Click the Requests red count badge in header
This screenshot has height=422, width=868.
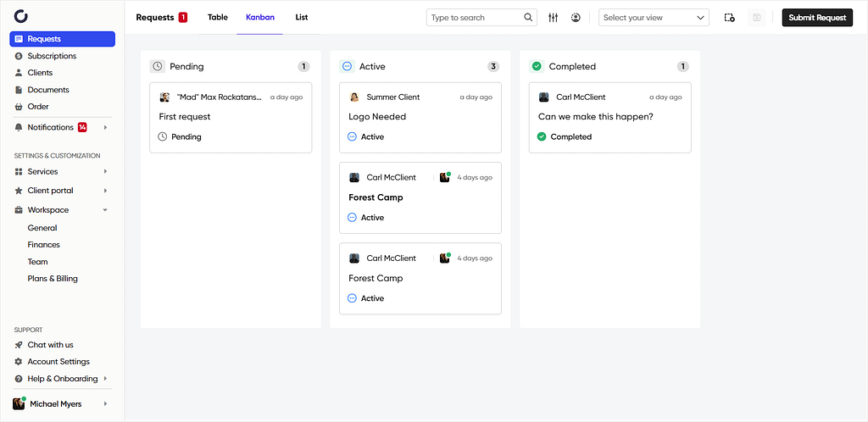click(x=183, y=18)
